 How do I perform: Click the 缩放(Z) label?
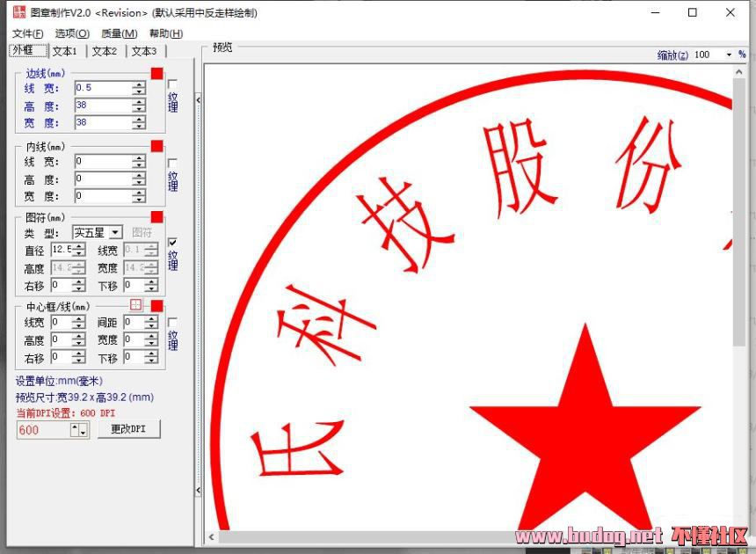[x=672, y=55]
